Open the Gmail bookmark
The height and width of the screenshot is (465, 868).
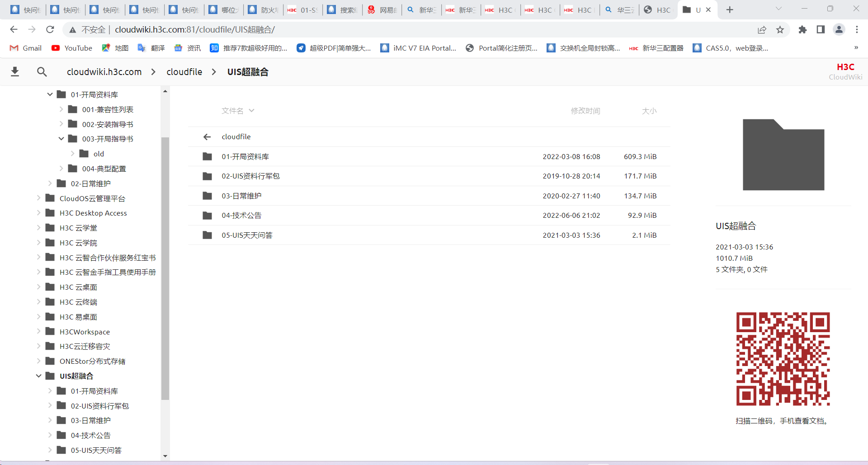pos(26,48)
